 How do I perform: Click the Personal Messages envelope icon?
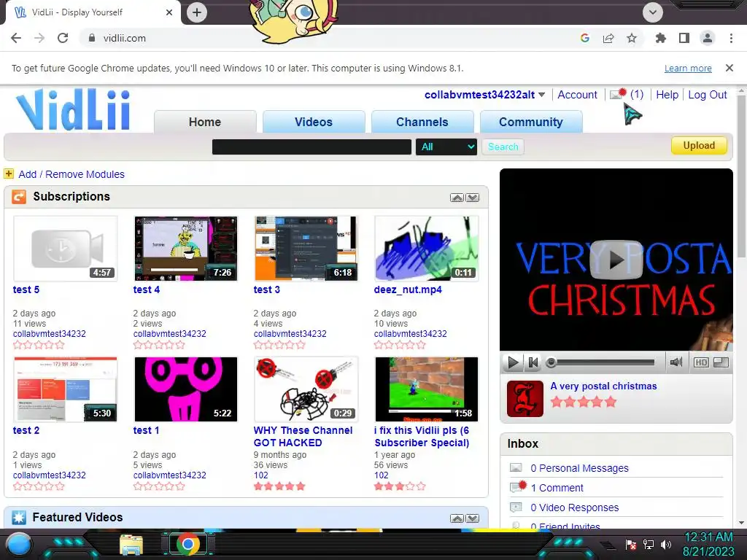(x=516, y=467)
